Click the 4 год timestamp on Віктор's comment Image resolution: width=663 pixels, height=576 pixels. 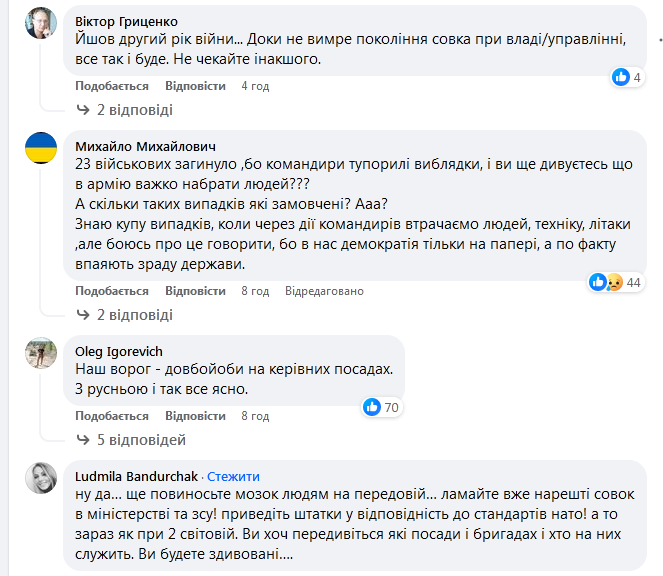[255, 86]
